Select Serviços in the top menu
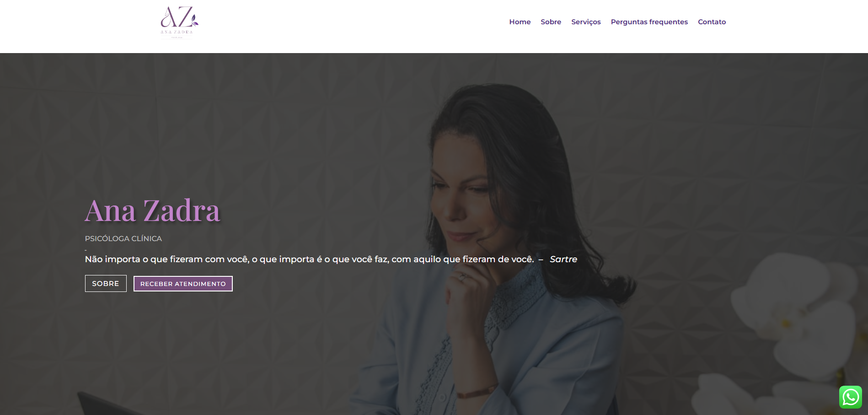Viewport: 868px width, 415px height. tap(586, 22)
